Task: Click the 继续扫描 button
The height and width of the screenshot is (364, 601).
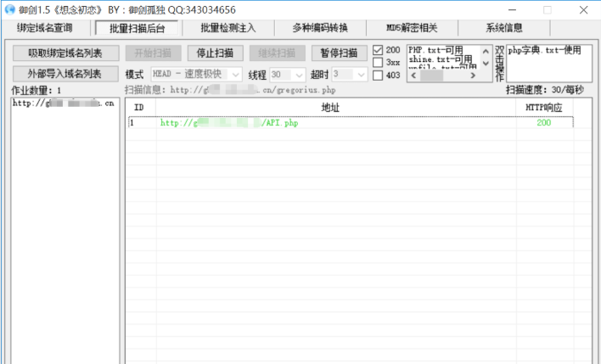Action: click(277, 53)
